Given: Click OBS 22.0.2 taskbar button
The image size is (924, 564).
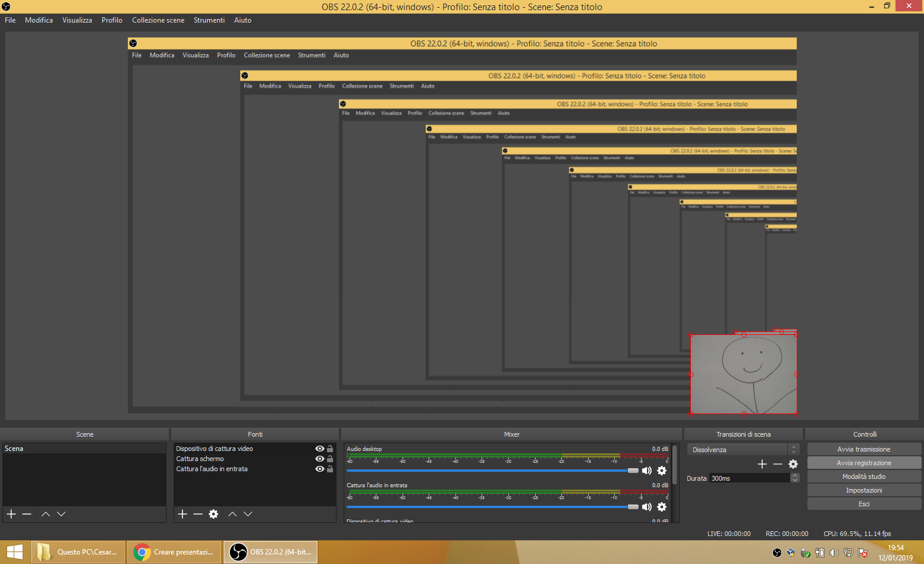Looking at the screenshot, I should click(271, 552).
